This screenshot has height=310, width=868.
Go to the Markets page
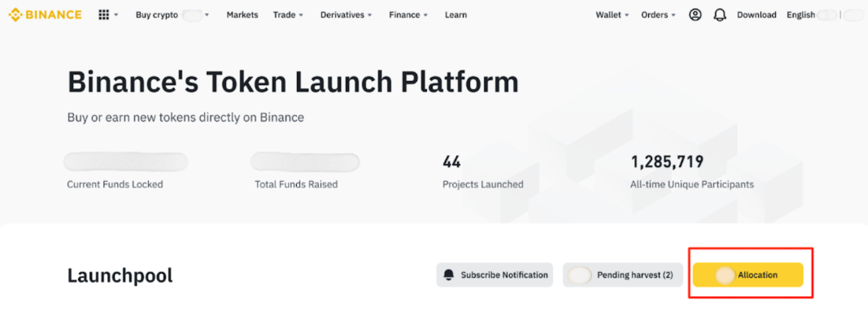click(242, 15)
